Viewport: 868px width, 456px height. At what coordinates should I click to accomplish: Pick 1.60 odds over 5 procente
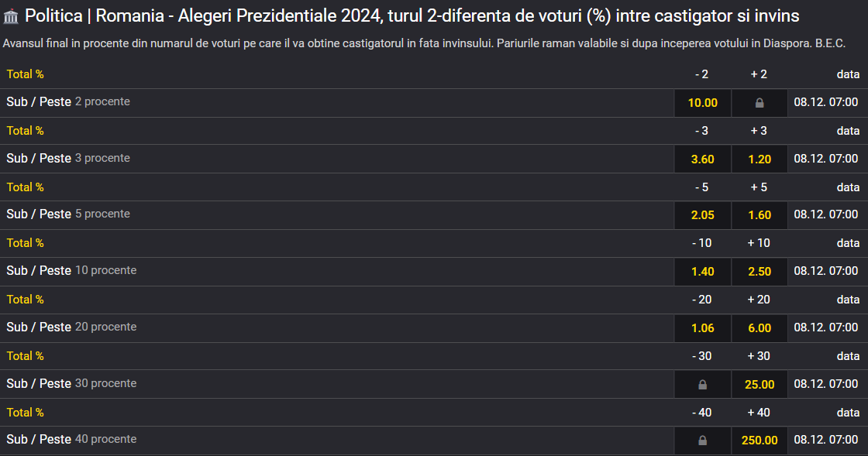(x=759, y=215)
